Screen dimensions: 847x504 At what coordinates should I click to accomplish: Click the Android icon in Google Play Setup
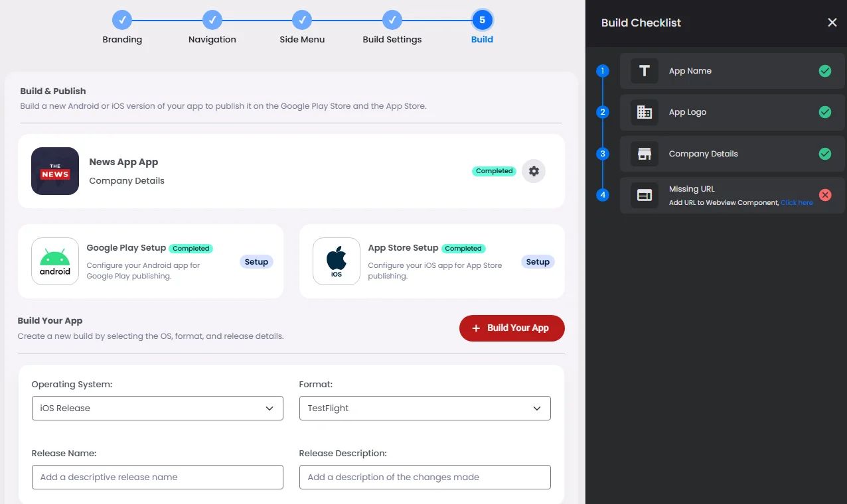point(54,261)
